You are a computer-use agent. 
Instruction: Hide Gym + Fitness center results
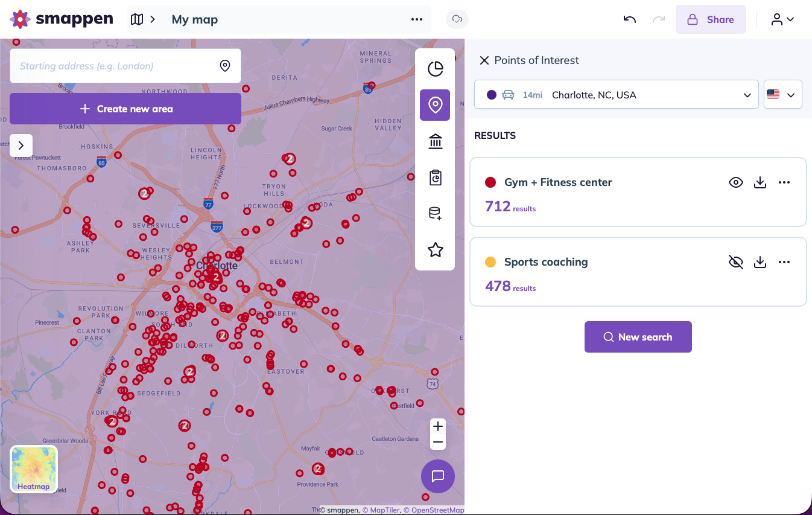coord(736,182)
